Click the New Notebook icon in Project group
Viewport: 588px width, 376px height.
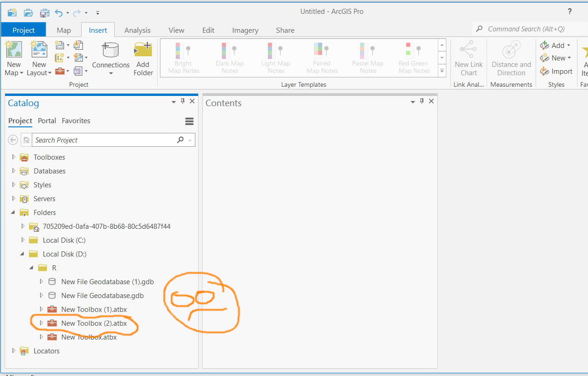[x=59, y=58]
